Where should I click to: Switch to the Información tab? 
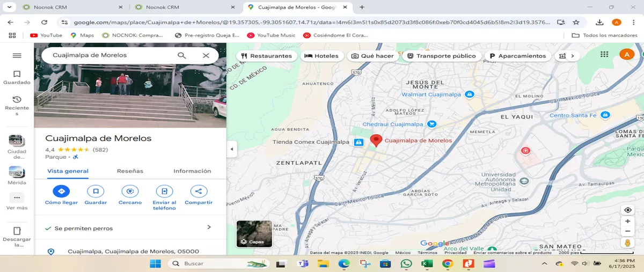[x=192, y=171]
